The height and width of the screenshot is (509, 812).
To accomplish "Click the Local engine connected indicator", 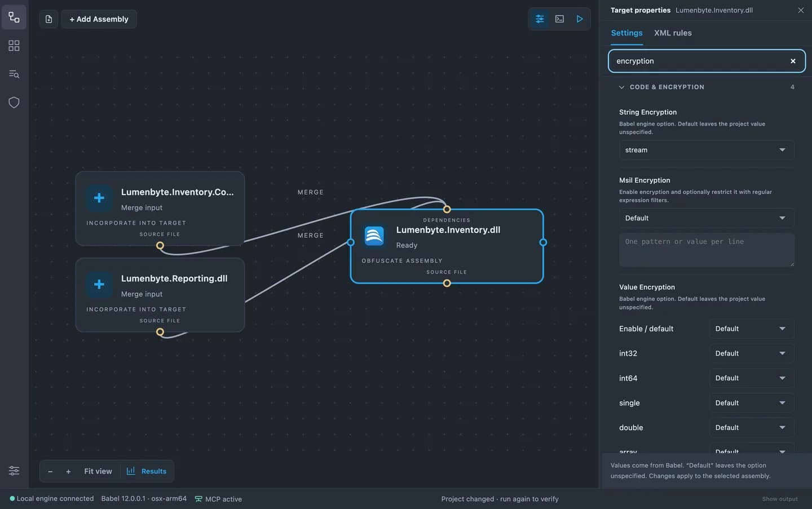I will [51, 498].
